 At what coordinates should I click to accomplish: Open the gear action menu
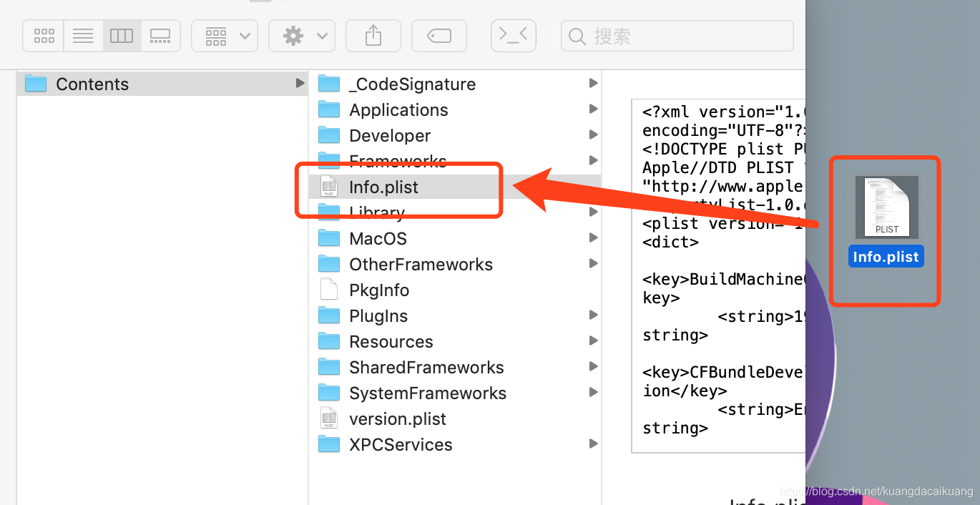[x=302, y=36]
